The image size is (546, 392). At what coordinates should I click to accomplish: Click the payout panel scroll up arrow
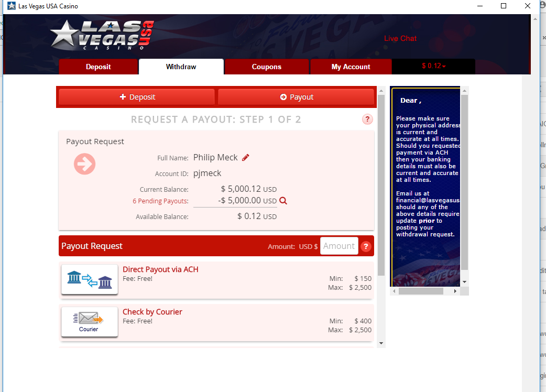click(x=381, y=91)
